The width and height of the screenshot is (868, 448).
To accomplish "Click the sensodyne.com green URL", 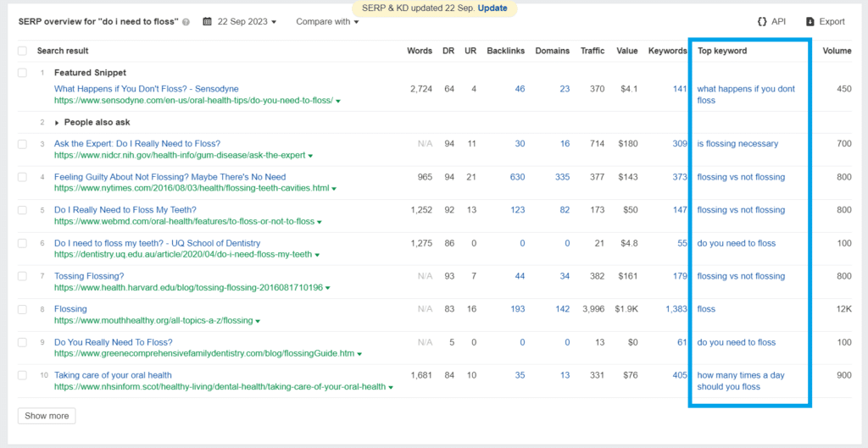I will pos(193,101).
